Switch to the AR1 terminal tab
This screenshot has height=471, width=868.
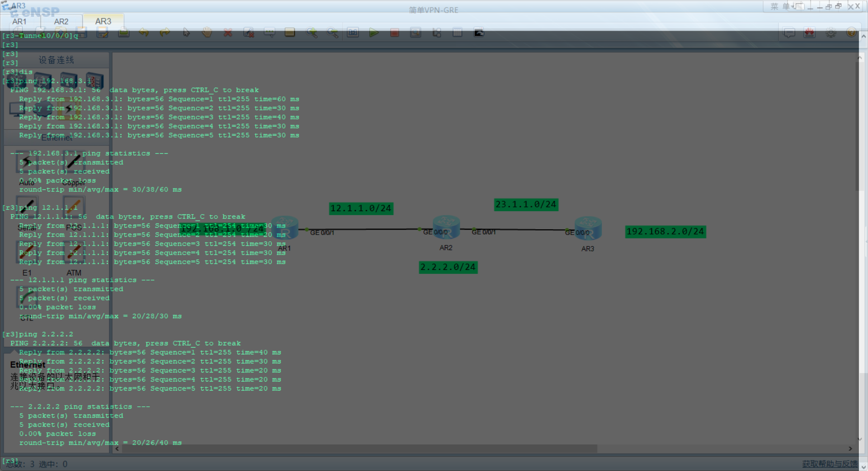click(19, 21)
